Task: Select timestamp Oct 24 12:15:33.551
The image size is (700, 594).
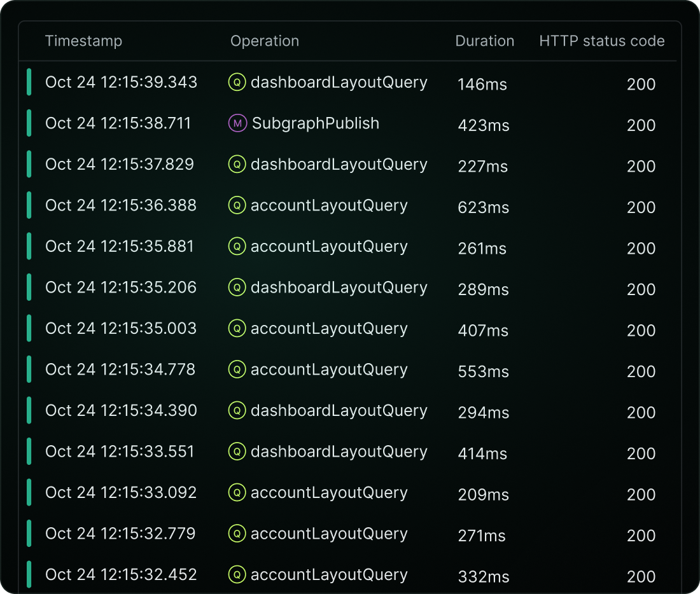Action: click(x=120, y=452)
